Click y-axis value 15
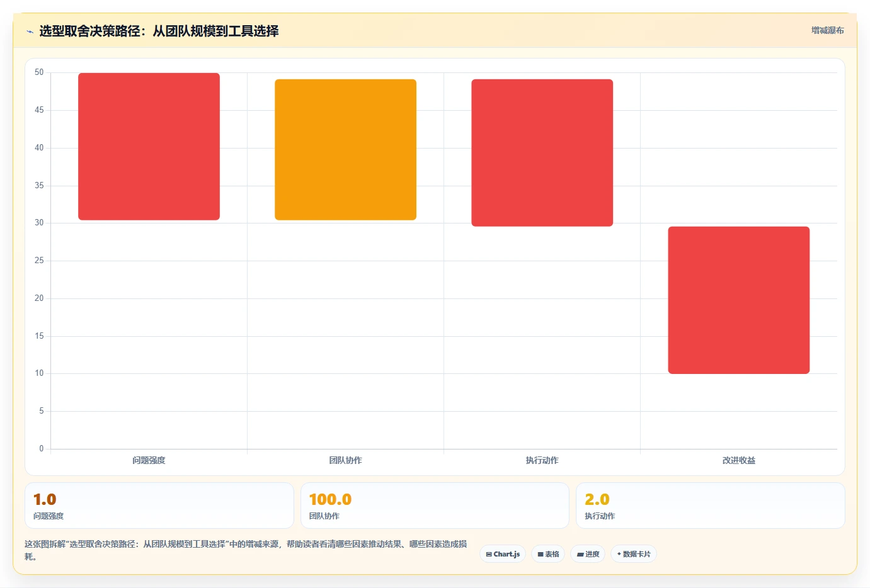Image resolution: width=870 pixels, height=588 pixels. 39,336
